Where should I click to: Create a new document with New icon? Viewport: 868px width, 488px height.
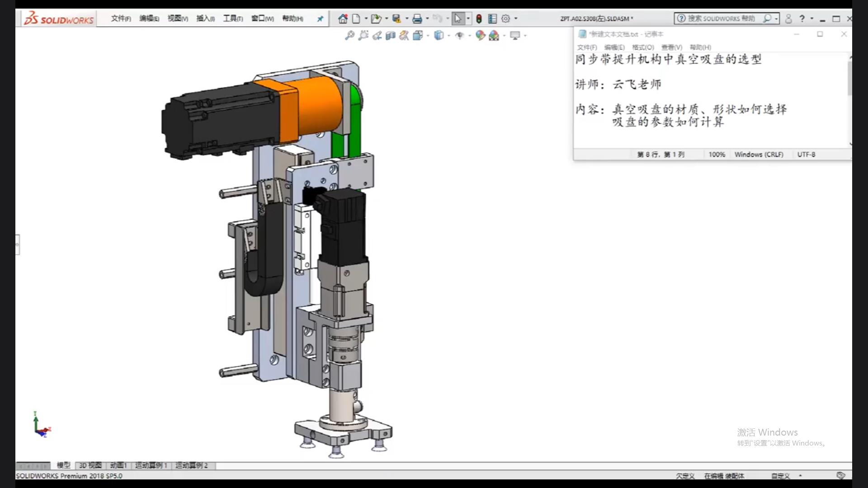(x=356, y=19)
